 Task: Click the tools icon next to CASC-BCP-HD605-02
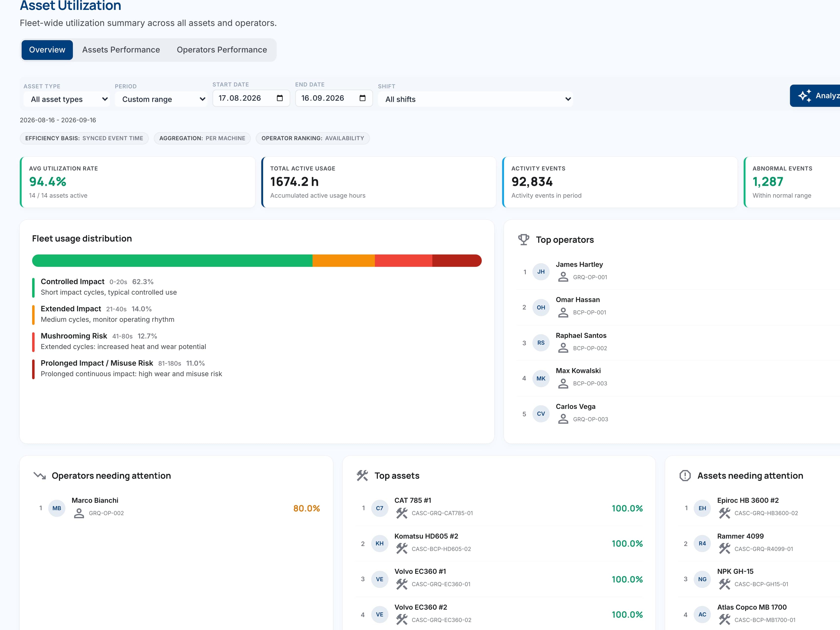pyautogui.click(x=402, y=549)
